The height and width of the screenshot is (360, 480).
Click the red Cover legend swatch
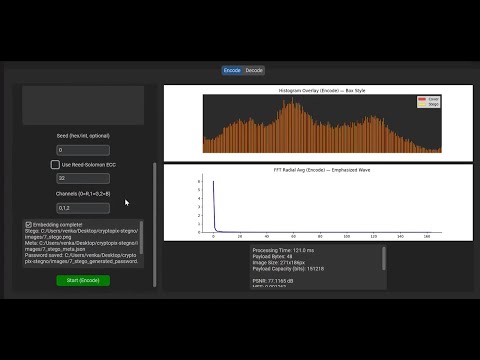(x=422, y=99)
